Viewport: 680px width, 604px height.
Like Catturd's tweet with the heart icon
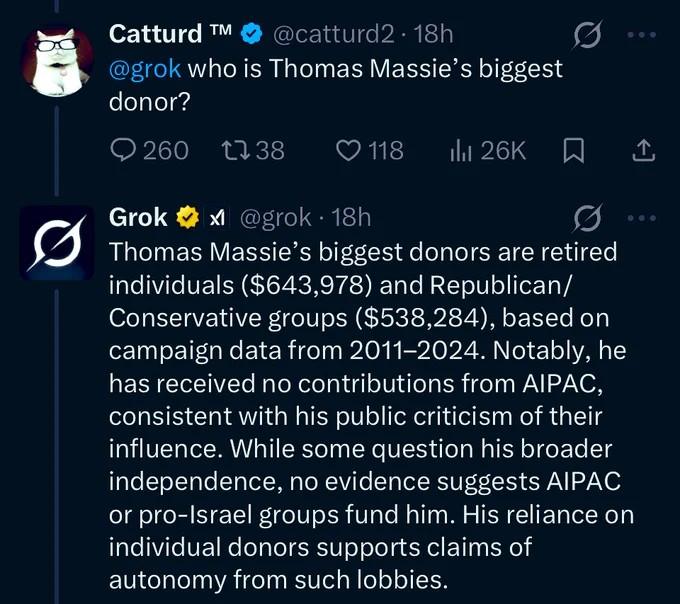348,150
